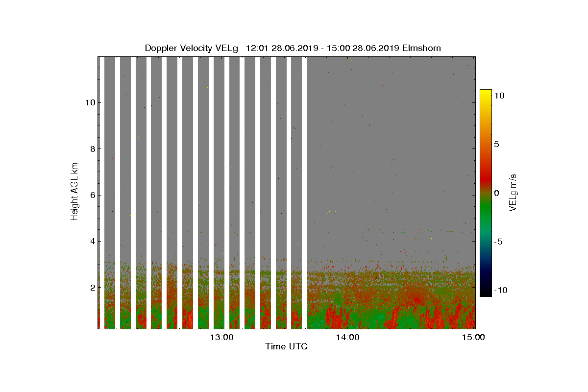Select height tick label 4
The width and height of the screenshot is (588, 392).
(x=92, y=241)
